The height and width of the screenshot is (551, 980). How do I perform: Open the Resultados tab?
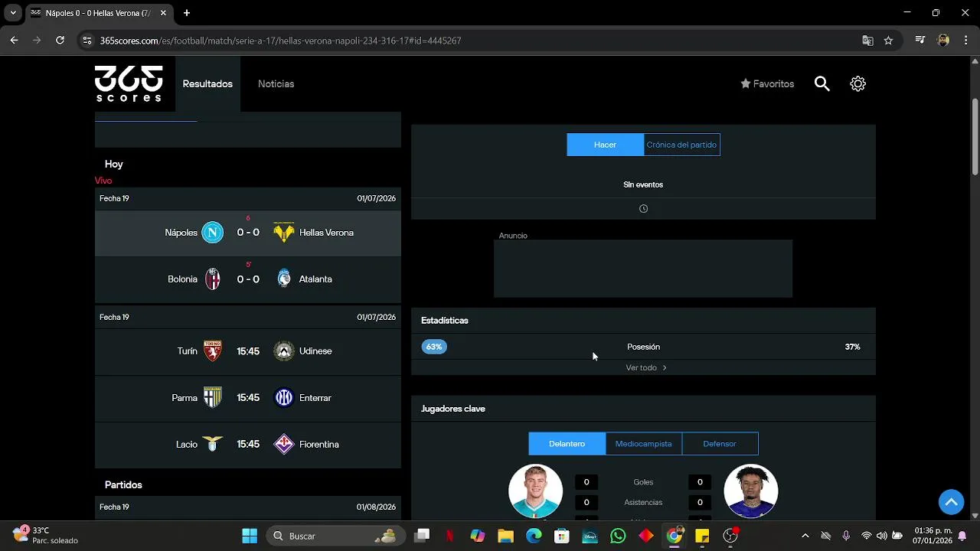coord(207,84)
